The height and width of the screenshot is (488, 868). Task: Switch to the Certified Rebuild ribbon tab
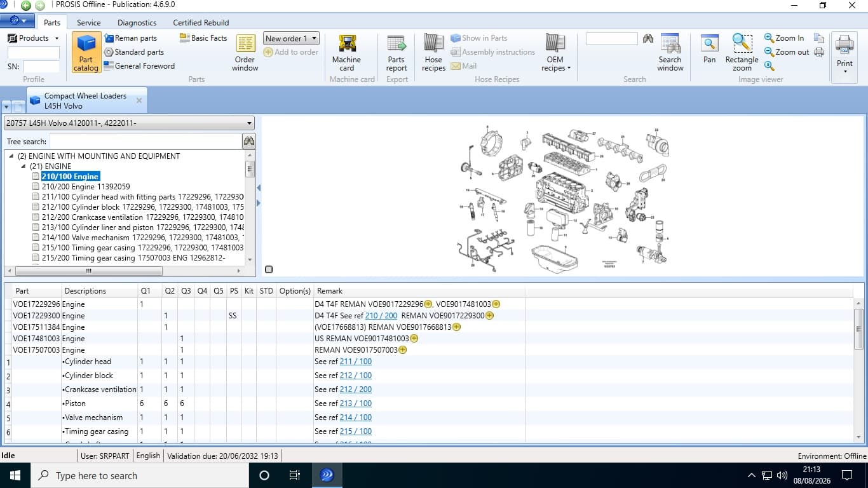click(x=201, y=22)
